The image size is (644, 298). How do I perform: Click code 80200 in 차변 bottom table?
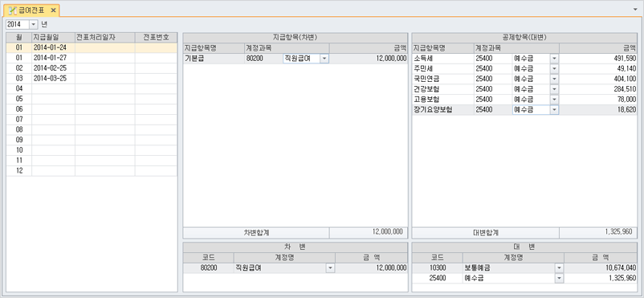click(208, 268)
